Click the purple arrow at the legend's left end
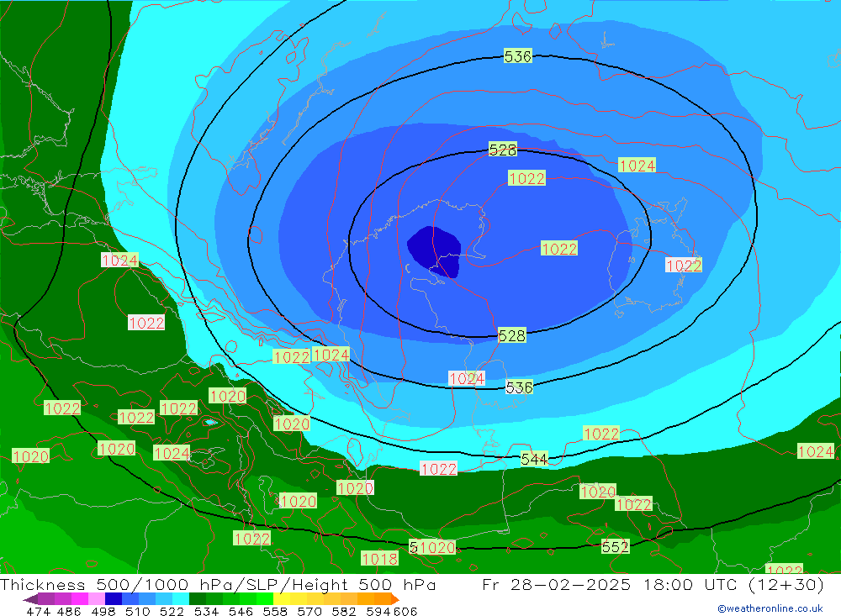The image size is (841, 616). point(30,599)
